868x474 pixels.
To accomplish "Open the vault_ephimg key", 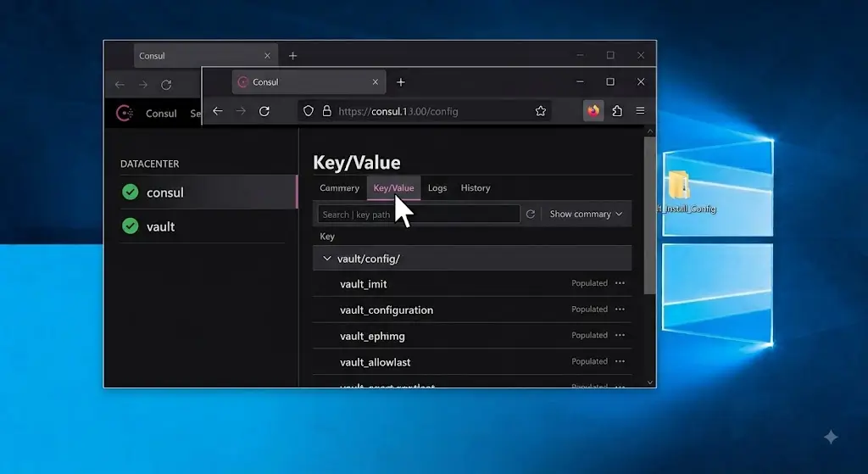I will (x=372, y=336).
